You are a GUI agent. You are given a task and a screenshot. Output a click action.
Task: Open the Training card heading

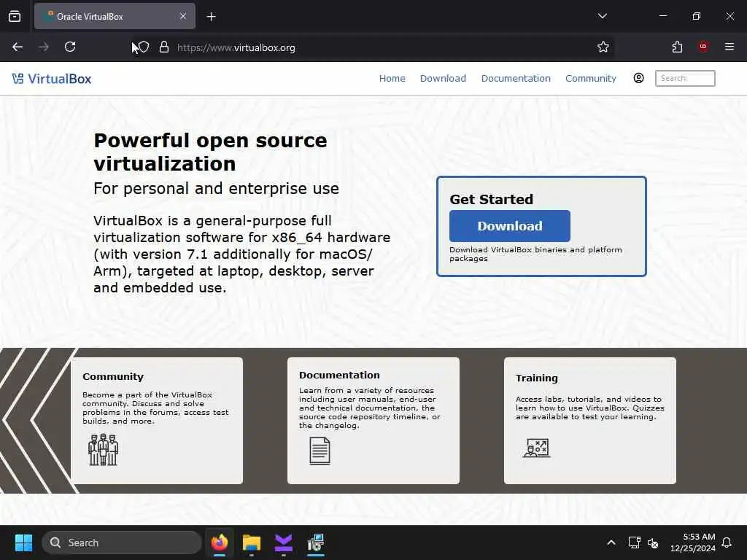coord(536,378)
